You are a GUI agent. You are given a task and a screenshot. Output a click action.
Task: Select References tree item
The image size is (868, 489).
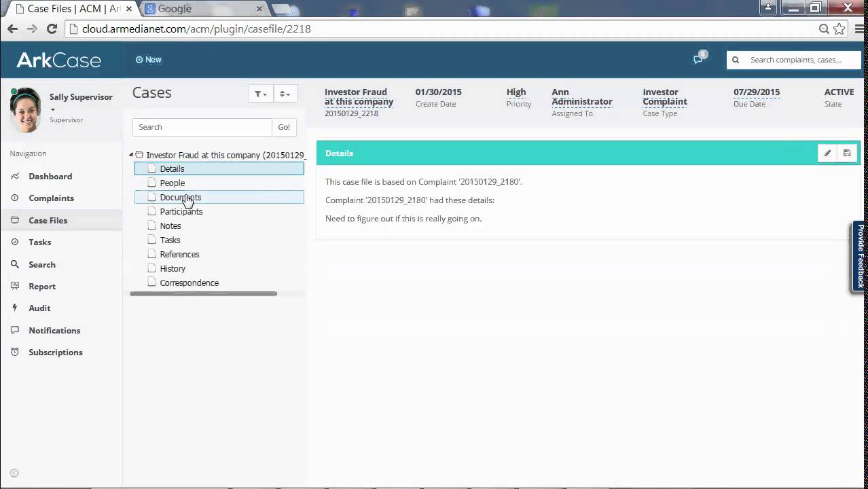point(179,255)
